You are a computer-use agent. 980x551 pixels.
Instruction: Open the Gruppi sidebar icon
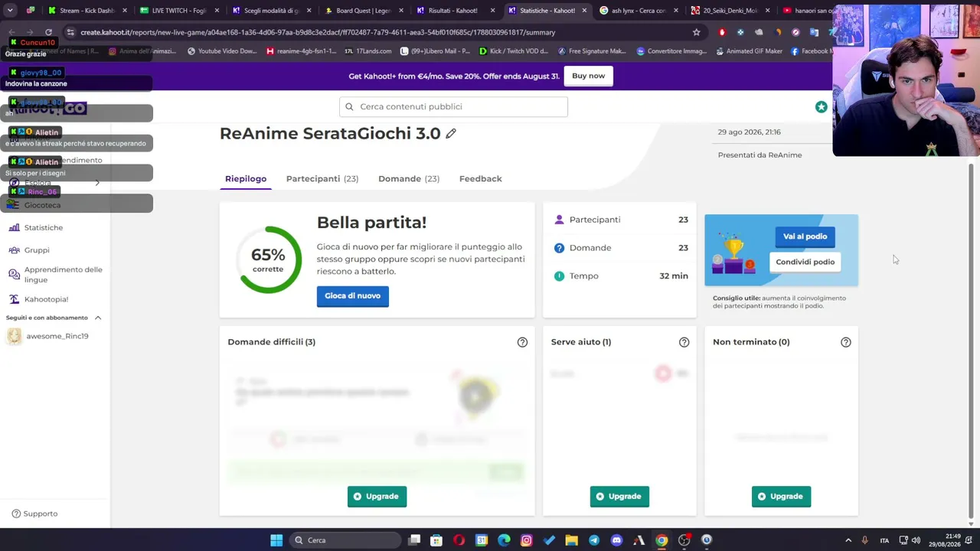(15, 250)
